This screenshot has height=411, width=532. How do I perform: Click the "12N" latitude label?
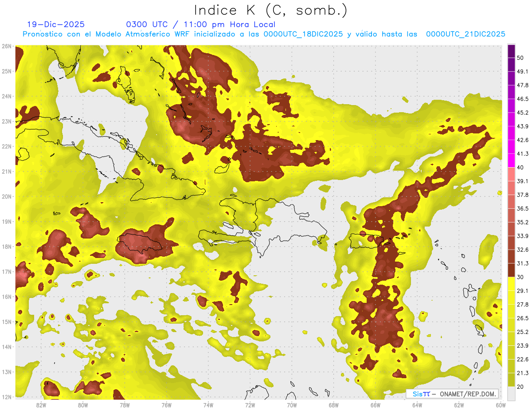click(6, 397)
